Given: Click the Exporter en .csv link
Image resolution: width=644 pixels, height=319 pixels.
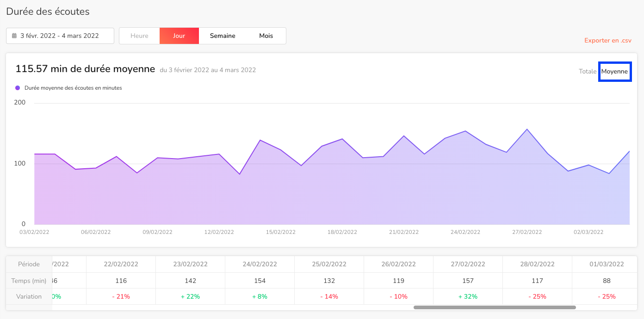Looking at the screenshot, I should (608, 41).
